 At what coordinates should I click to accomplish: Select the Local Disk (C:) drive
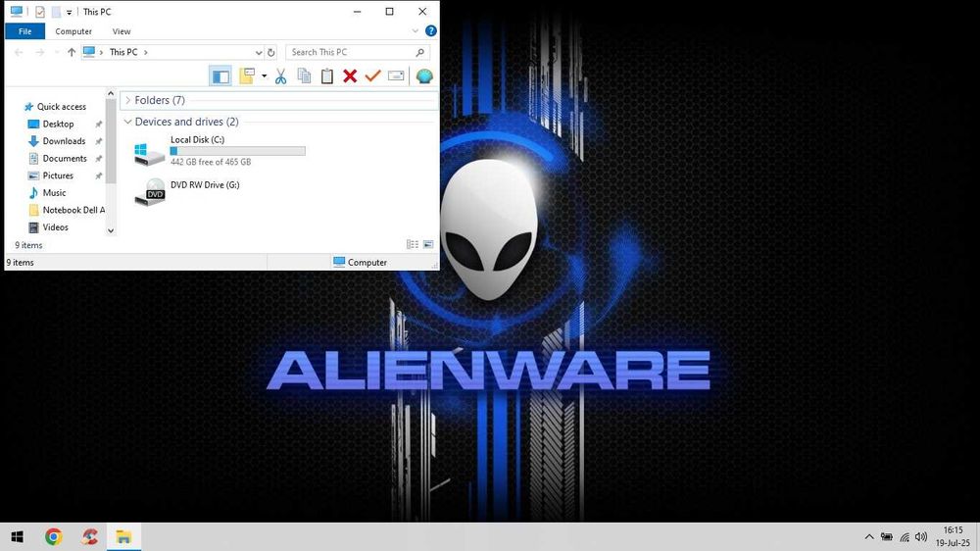click(219, 151)
